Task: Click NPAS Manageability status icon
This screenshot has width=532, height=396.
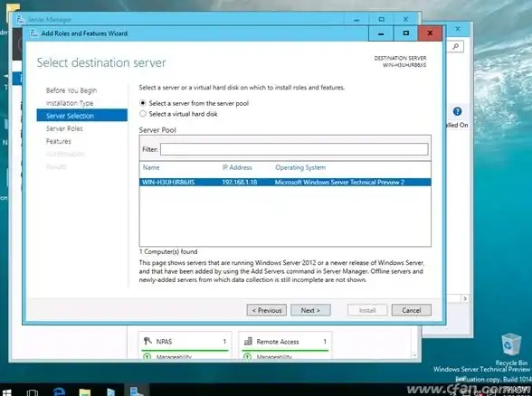Action: click(x=147, y=356)
